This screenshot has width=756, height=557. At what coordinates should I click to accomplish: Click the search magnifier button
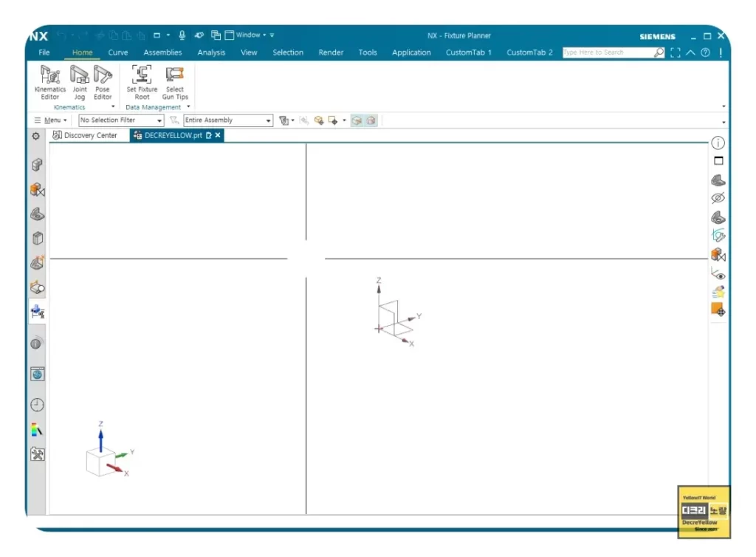pos(659,52)
